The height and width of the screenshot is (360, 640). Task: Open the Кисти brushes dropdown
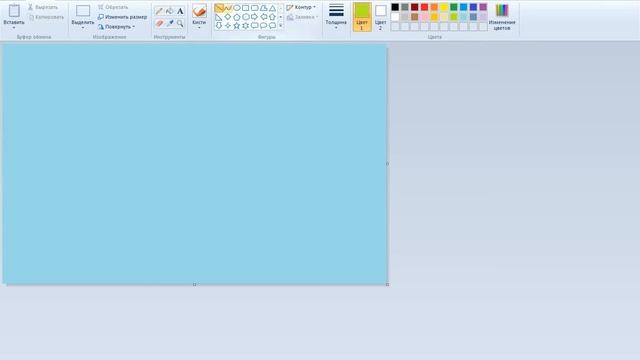[x=199, y=28]
